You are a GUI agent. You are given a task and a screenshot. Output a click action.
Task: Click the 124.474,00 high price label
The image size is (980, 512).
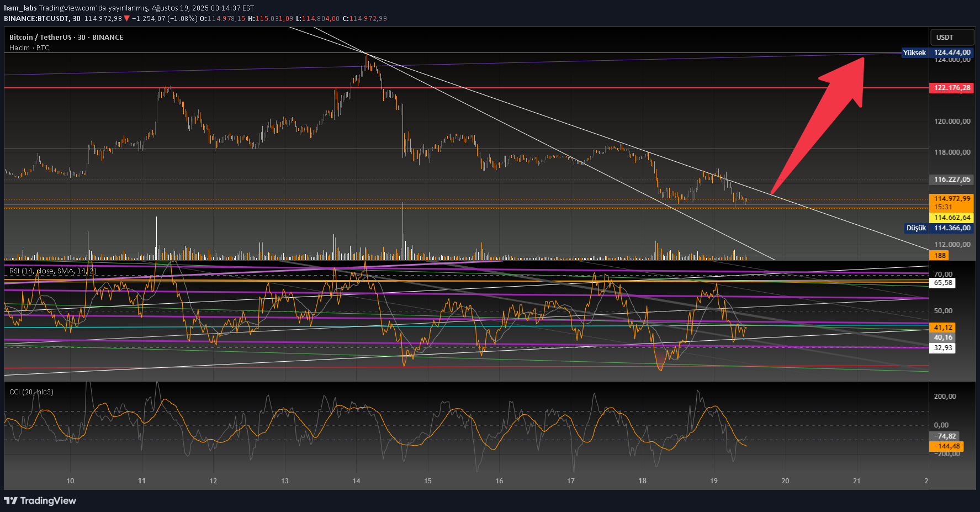pyautogui.click(x=952, y=52)
